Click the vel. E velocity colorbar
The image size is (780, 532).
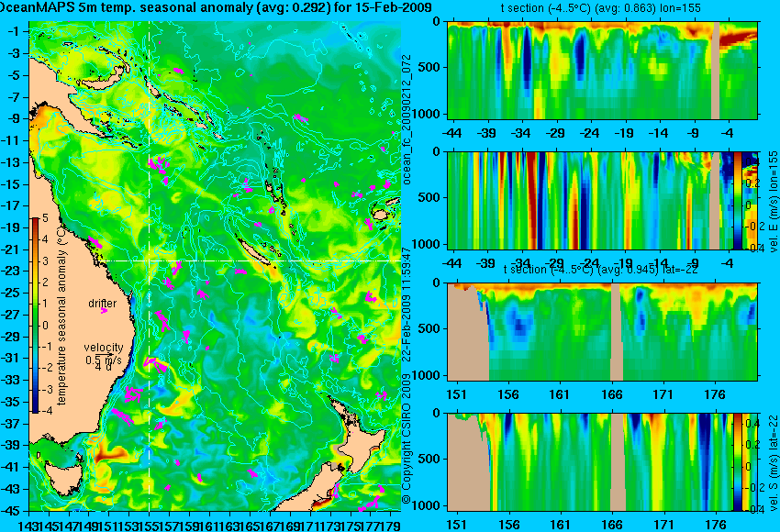pyautogui.click(x=737, y=200)
